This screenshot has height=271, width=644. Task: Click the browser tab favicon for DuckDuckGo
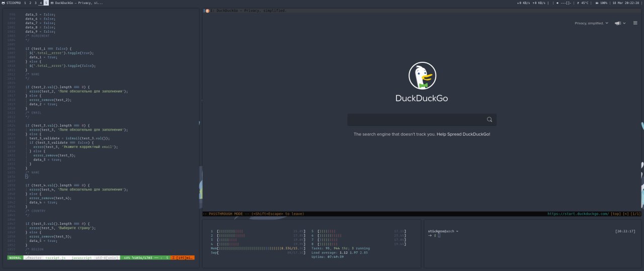pyautogui.click(x=207, y=10)
